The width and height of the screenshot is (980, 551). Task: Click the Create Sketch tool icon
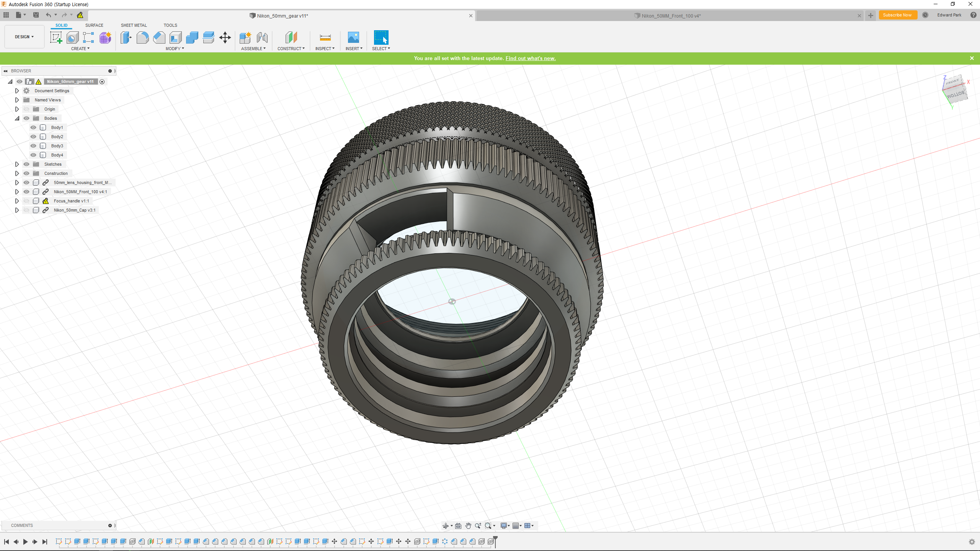[56, 37]
